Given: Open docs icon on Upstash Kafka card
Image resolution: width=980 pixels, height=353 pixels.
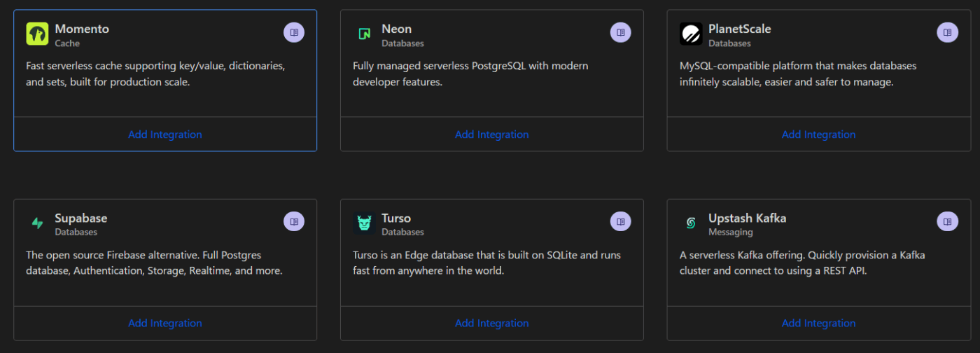Looking at the screenshot, I should [947, 221].
